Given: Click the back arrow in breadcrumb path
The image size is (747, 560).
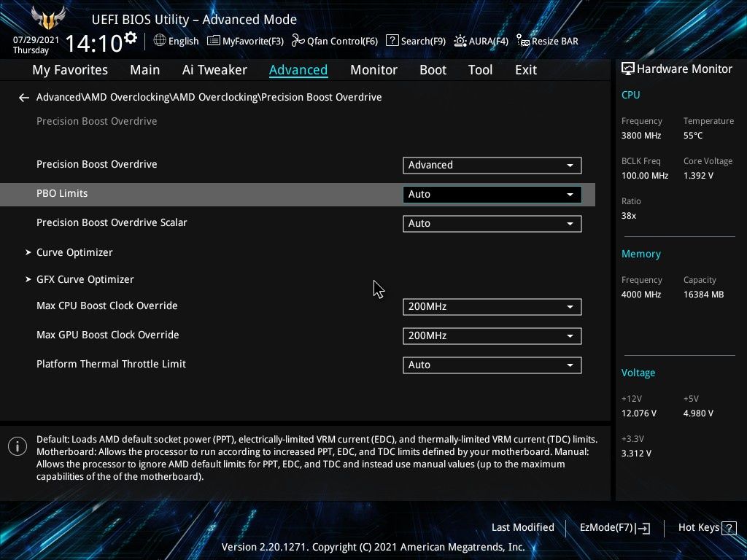Looking at the screenshot, I should (x=24, y=98).
